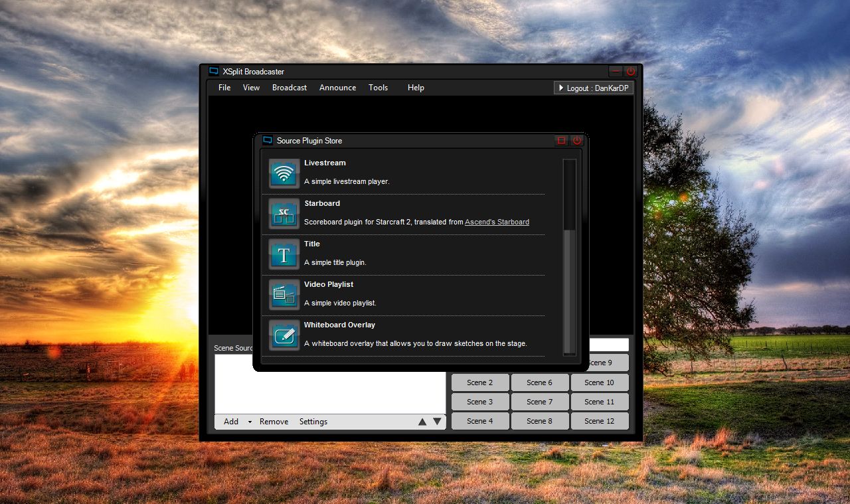Image resolution: width=850 pixels, height=504 pixels.
Task: Open the Help menu
Action: (x=416, y=88)
